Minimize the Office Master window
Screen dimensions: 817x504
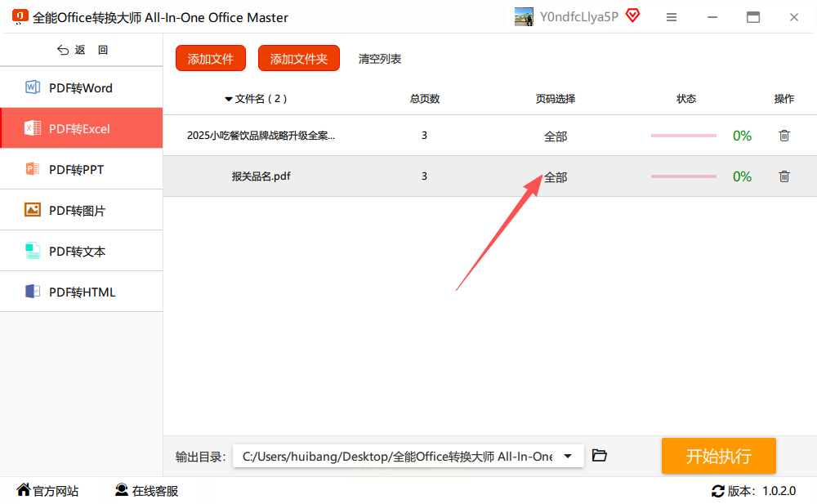[x=712, y=17]
